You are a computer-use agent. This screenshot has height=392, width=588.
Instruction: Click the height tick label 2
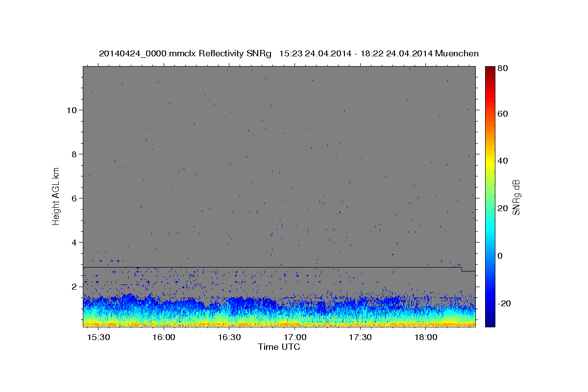(75, 286)
